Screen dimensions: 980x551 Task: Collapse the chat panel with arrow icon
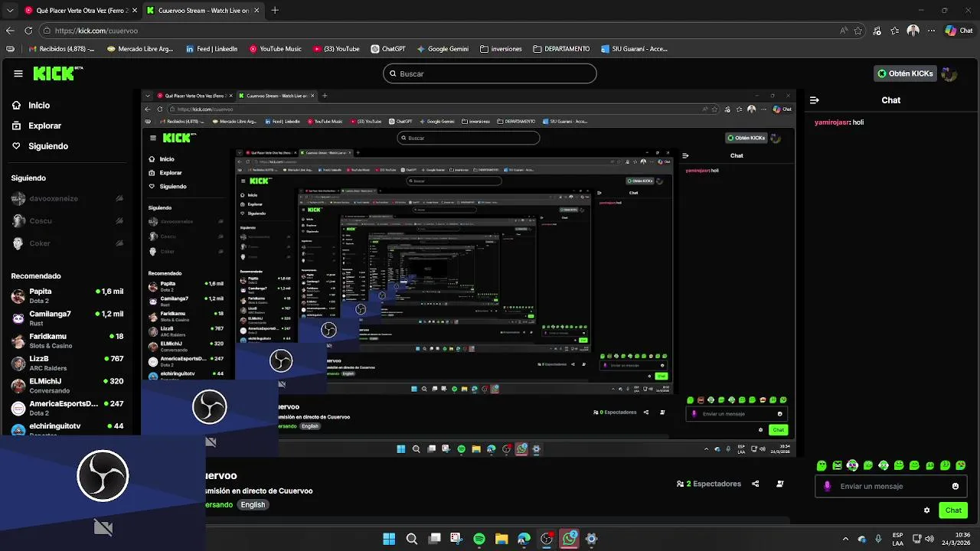[x=815, y=100]
